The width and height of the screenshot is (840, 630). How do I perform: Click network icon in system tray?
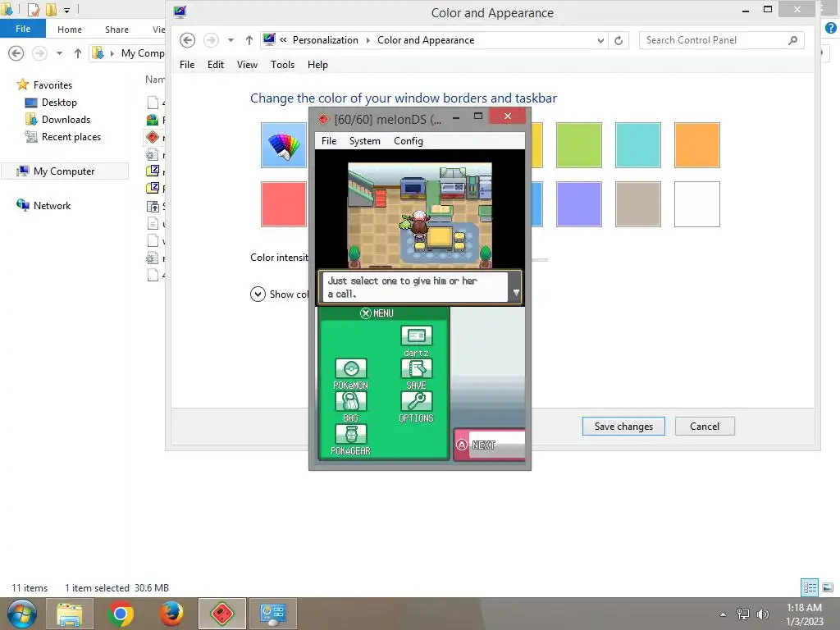pyautogui.click(x=743, y=614)
